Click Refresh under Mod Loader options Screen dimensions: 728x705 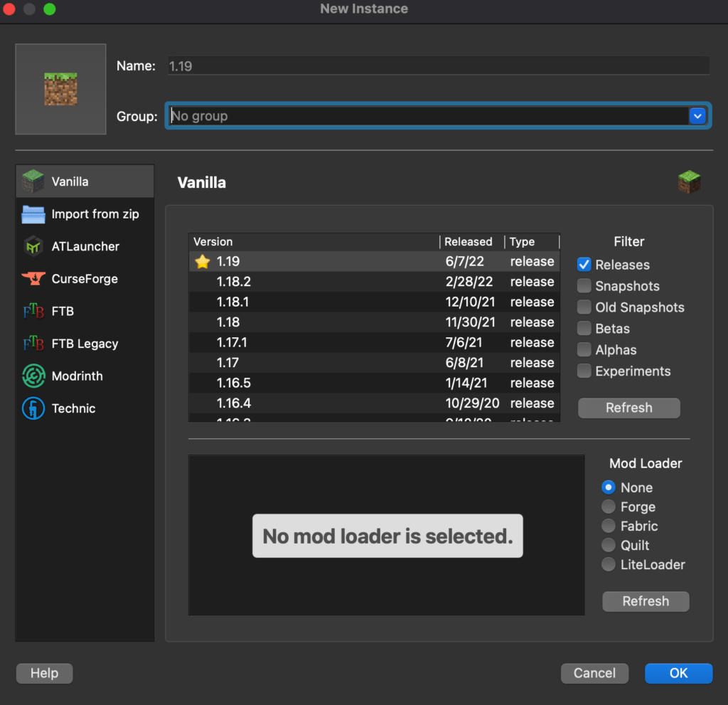coord(646,601)
